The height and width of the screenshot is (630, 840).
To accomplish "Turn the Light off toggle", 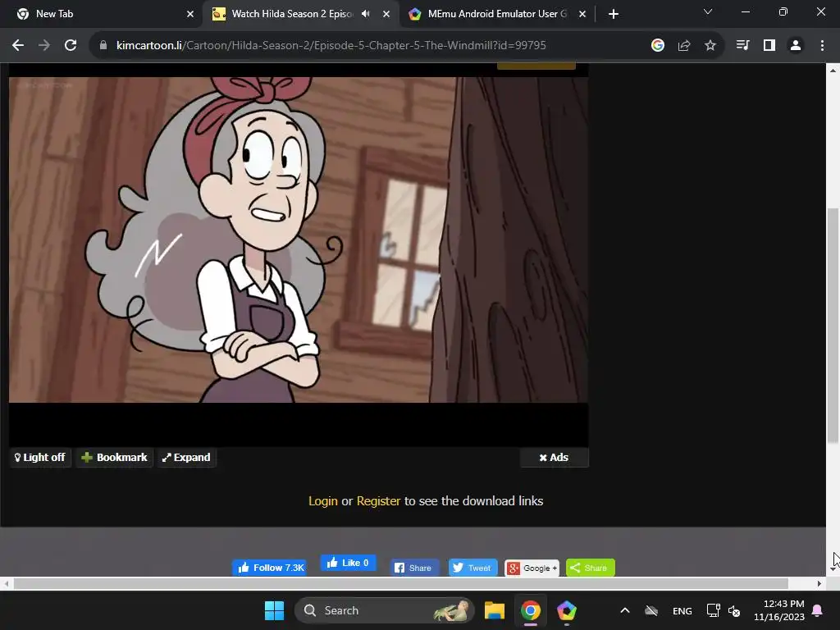I will pos(40,458).
